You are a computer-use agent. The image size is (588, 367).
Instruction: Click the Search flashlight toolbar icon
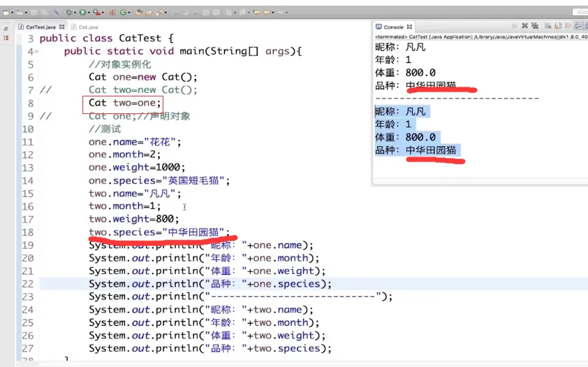(159, 13)
